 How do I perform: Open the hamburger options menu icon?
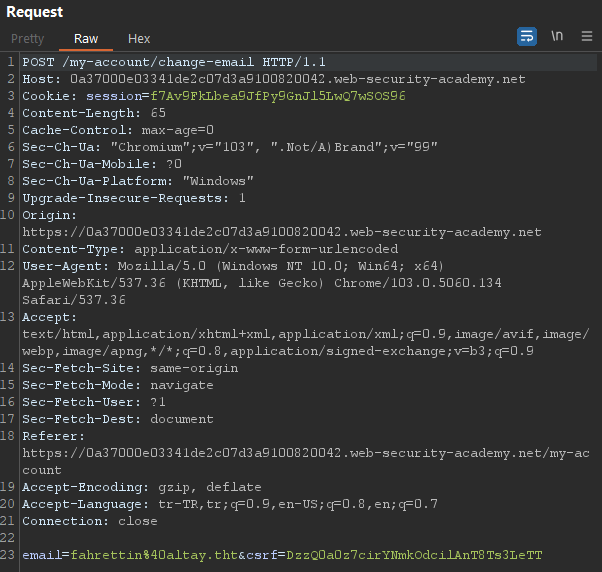pyautogui.click(x=587, y=36)
